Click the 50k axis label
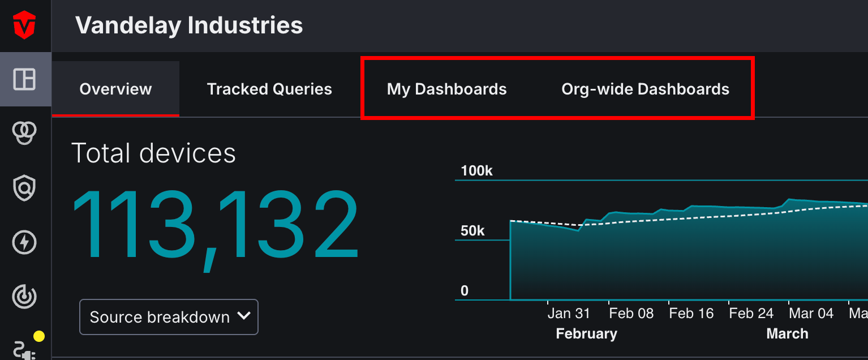Image resolution: width=868 pixels, height=360 pixels. [472, 231]
